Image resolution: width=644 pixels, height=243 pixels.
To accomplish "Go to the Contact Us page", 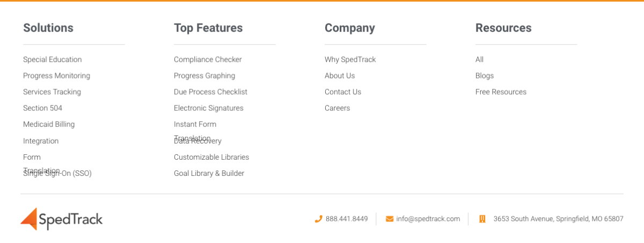I will pyautogui.click(x=343, y=92).
